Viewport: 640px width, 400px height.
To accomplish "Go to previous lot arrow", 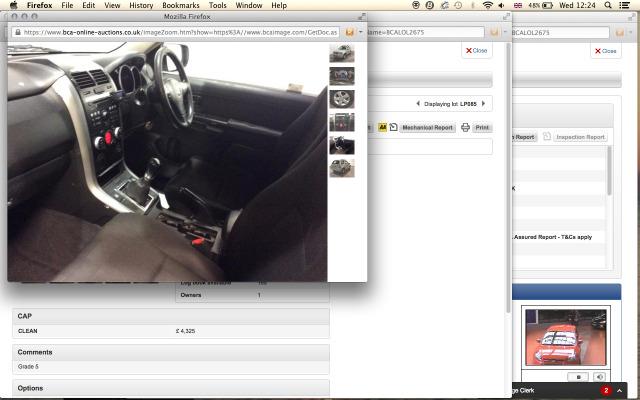I will [x=418, y=104].
